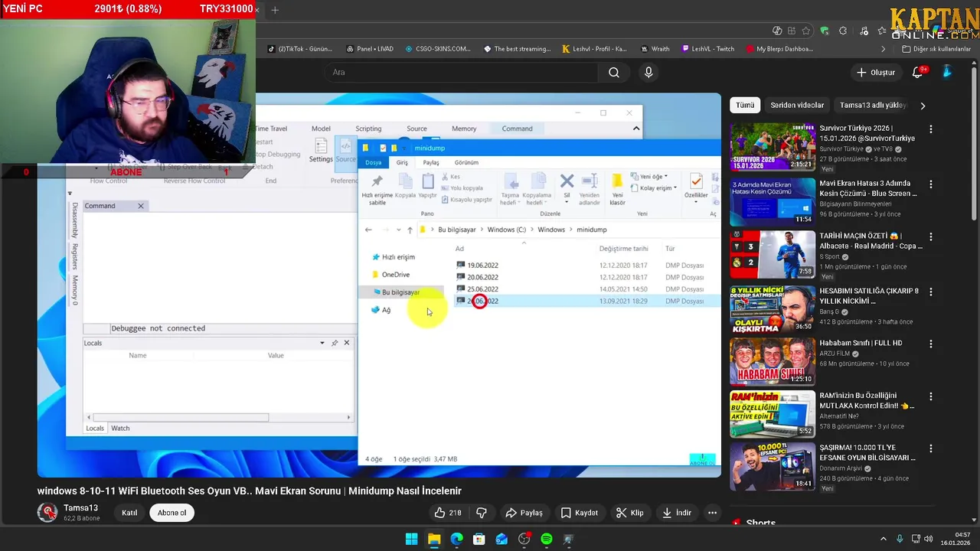Open the CSGO-SKINS.COM bookmark
Viewport: 980px width, 551px height.
point(438,49)
